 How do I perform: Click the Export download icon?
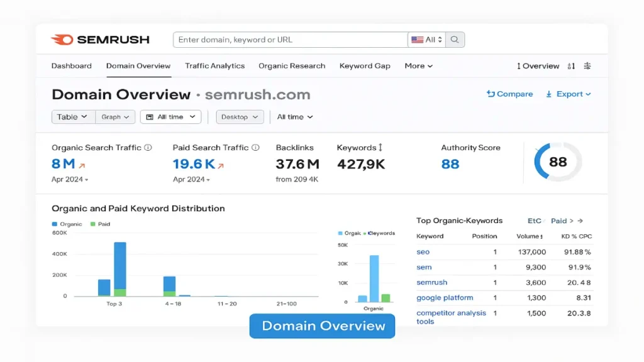coord(548,94)
